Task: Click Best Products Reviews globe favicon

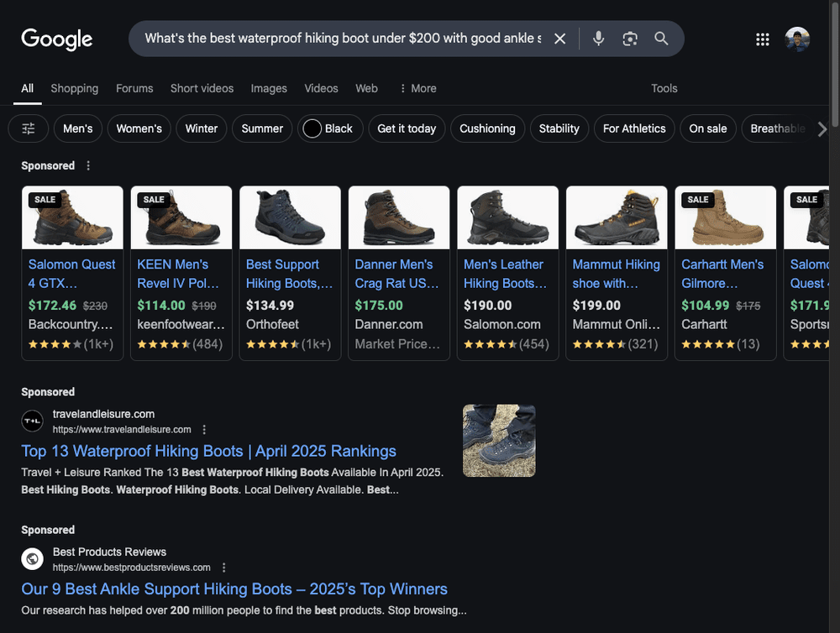Action: (x=32, y=558)
